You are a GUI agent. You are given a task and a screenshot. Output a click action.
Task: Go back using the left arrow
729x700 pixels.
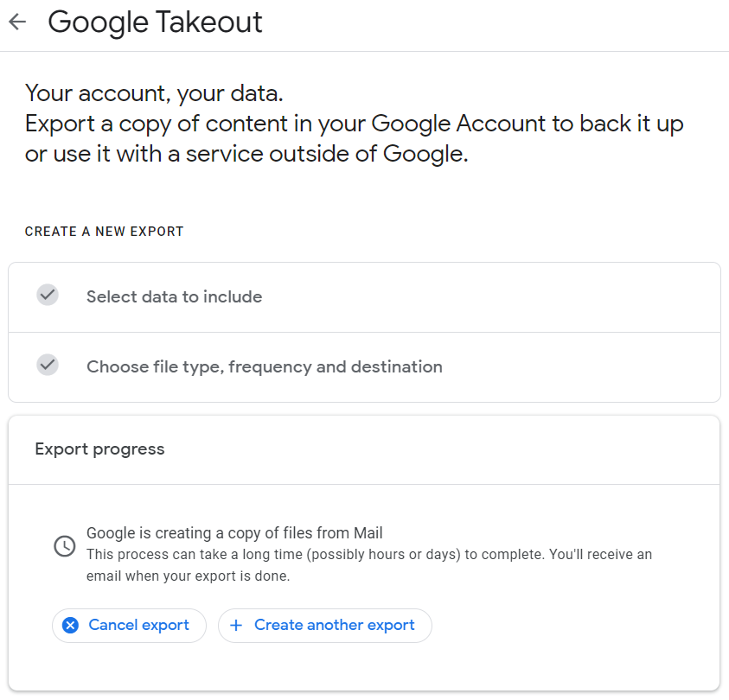(17, 22)
